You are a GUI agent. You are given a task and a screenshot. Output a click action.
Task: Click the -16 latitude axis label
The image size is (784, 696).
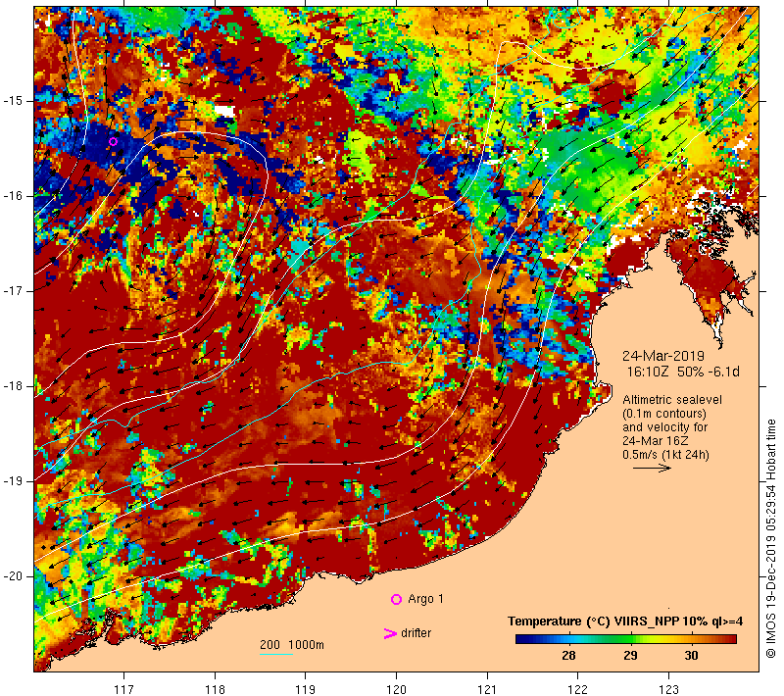(14, 196)
